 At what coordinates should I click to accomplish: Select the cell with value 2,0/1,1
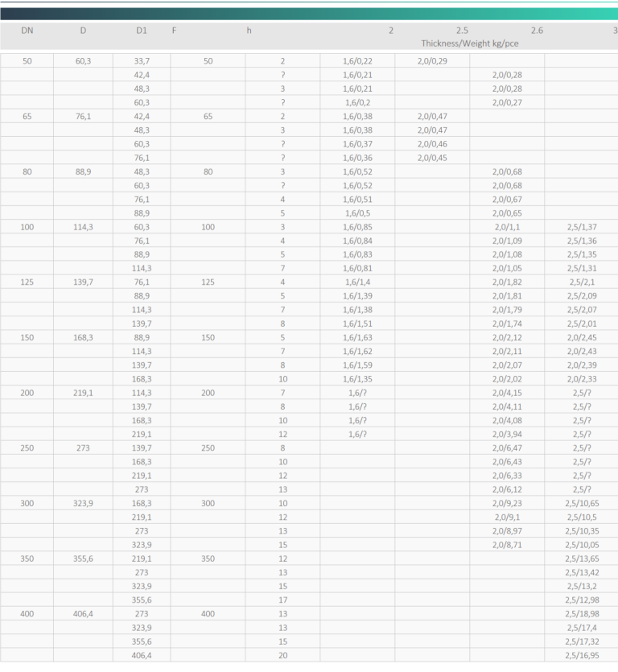point(507,227)
